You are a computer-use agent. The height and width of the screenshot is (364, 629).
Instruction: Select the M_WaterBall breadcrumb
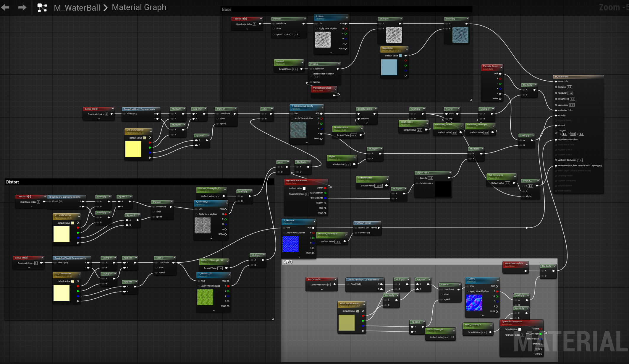click(x=77, y=8)
